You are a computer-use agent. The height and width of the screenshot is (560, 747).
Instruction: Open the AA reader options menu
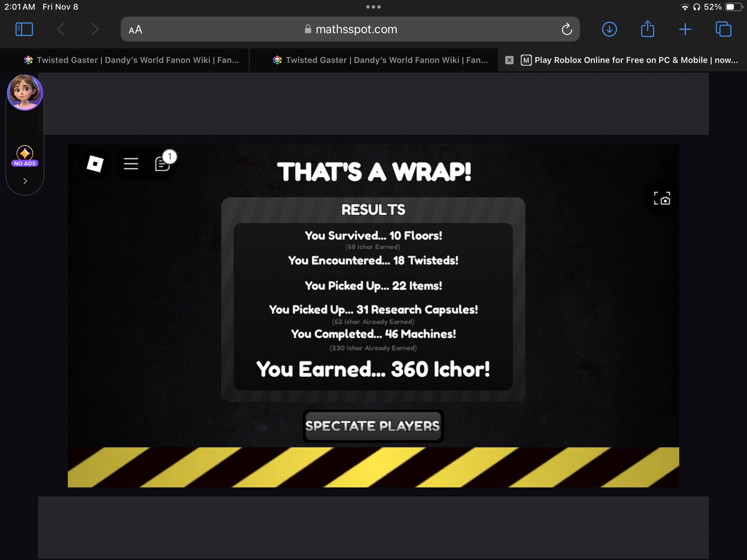[135, 30]
